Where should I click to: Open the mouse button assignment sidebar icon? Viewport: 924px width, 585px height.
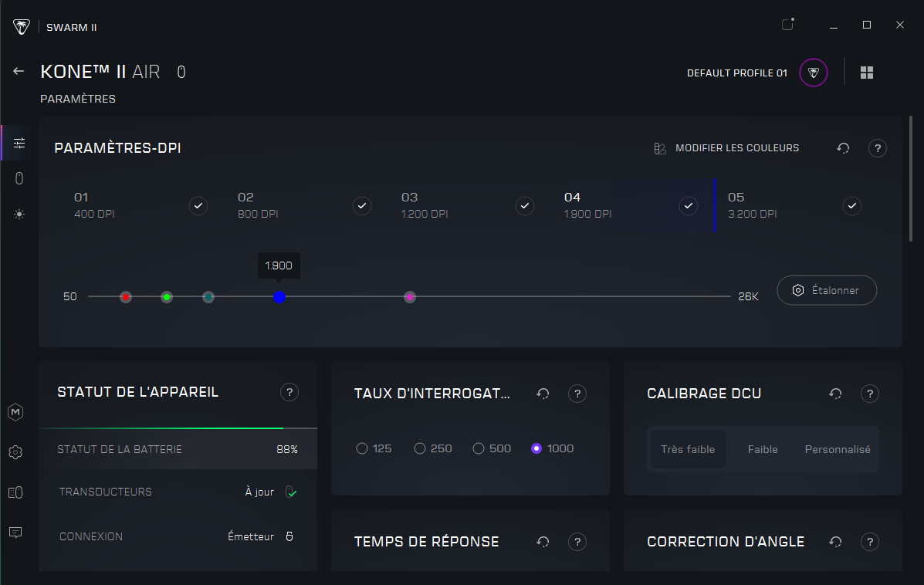pyautogui.click(x=19, y=179)
